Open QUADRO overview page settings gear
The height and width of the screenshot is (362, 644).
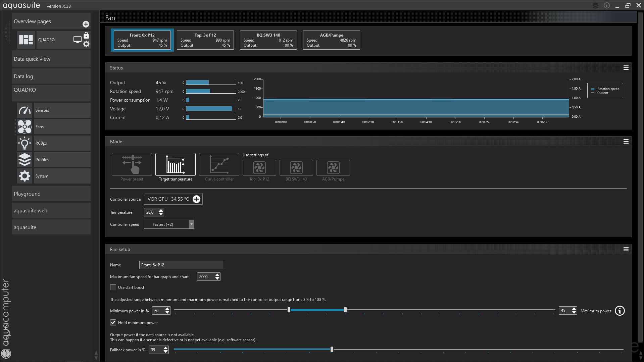86,44
